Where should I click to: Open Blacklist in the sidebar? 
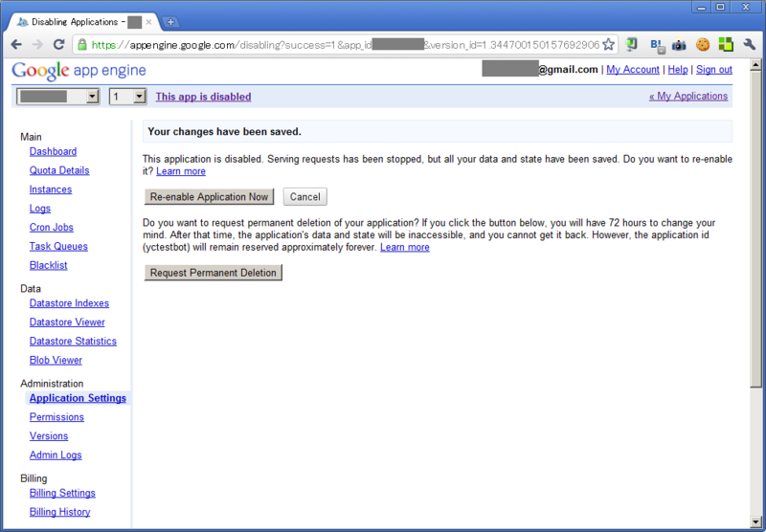pos(48,265)
